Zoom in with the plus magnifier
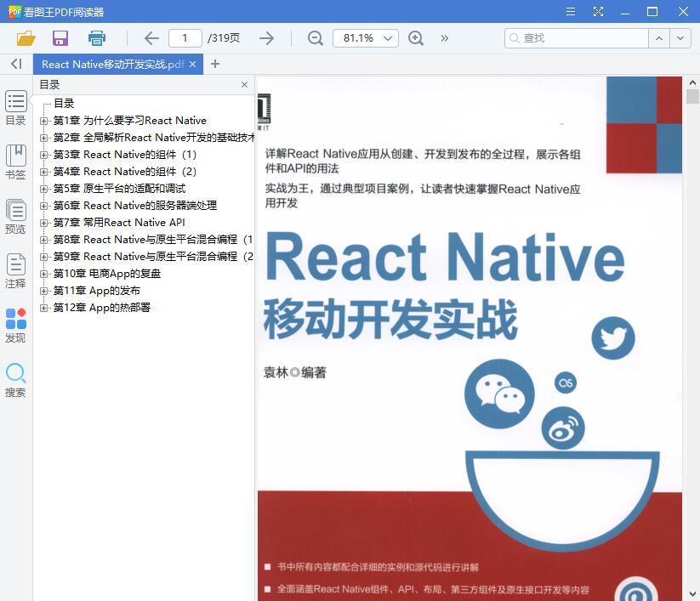 click(416, 38)
